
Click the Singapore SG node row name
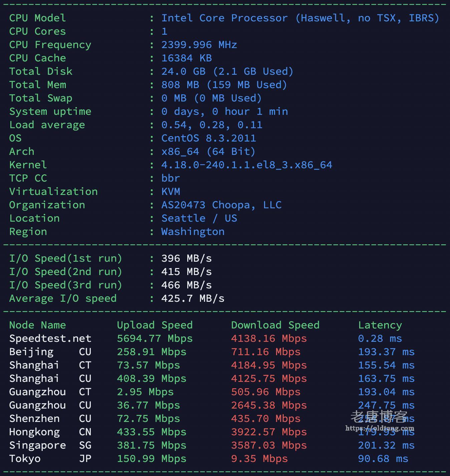pyautogui.click(x=37, y=445)
